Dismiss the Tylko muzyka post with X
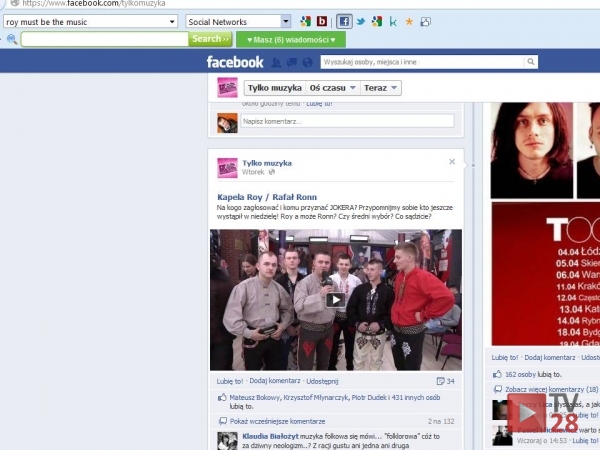Image resolution: width=600 pixels, height=450 pixels. coord(452,161)
